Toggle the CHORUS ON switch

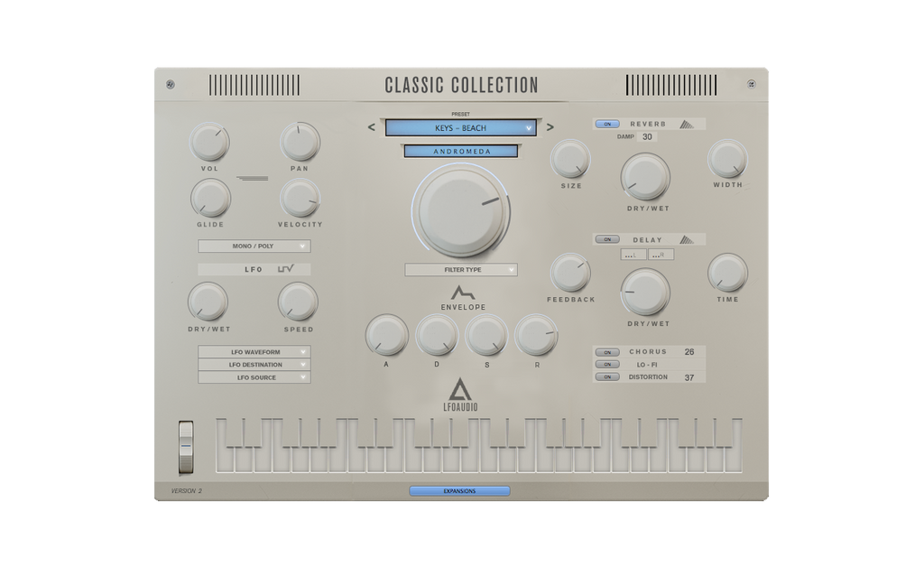(x=607, y=352)
